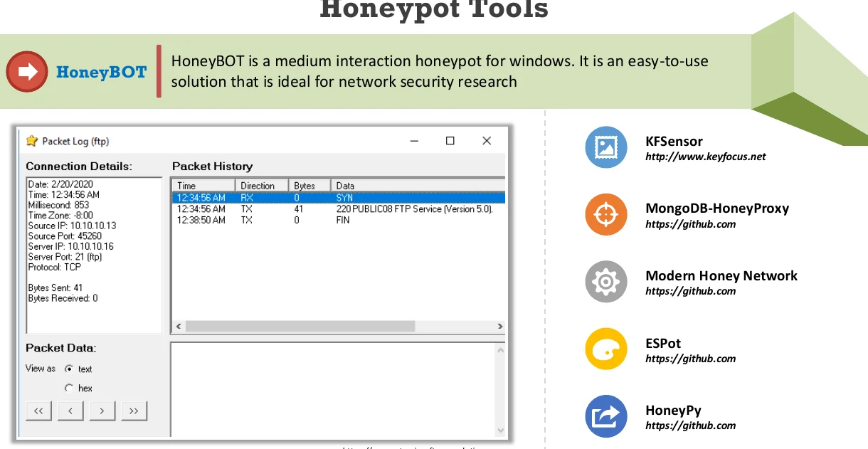The image size is (868, 449).
Task: Click the Server Port: 21 (ftp) line
Action: [x=65, y=257]
